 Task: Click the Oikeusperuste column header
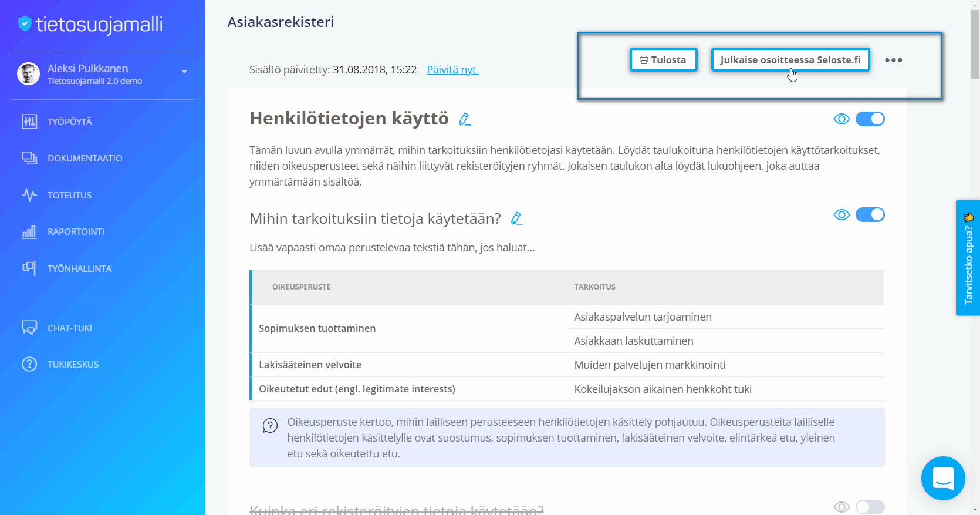click(x=302, y=287)
